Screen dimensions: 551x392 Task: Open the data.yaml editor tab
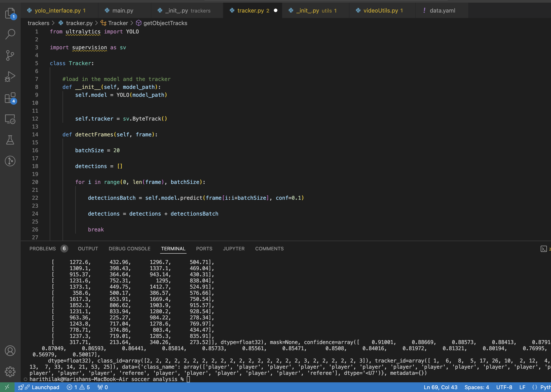442,11
